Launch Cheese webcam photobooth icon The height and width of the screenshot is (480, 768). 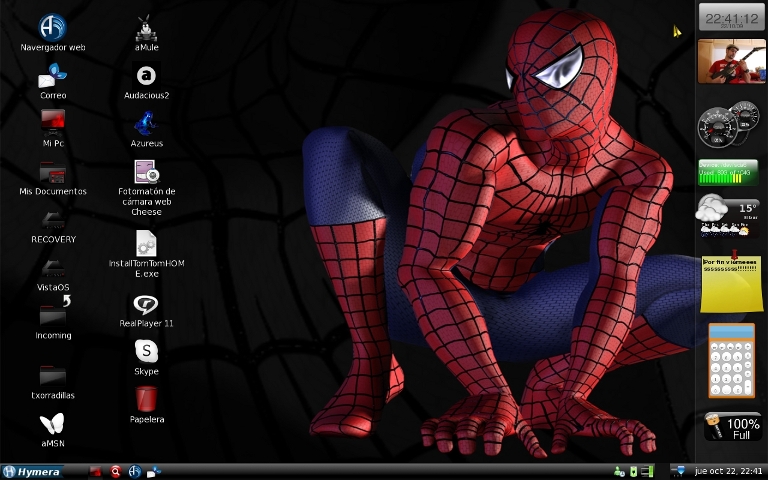pyautogui.click(x=147, y=172)
